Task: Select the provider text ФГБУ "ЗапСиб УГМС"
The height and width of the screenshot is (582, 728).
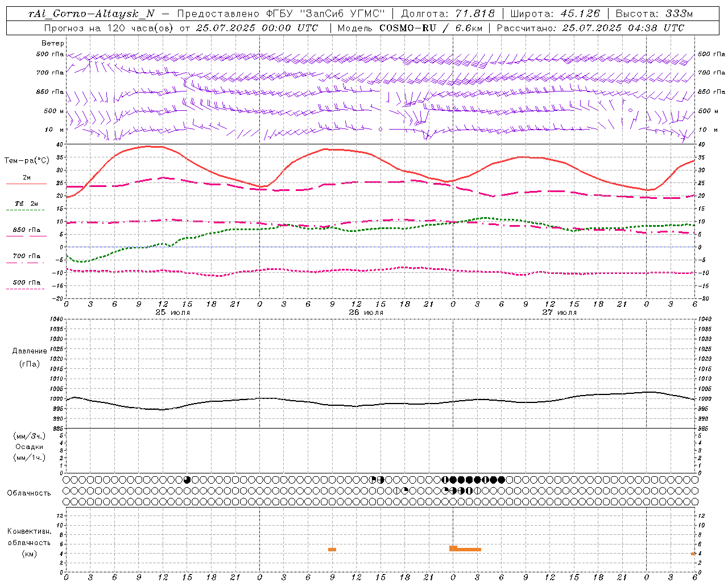Action: [x=325, y=14]
